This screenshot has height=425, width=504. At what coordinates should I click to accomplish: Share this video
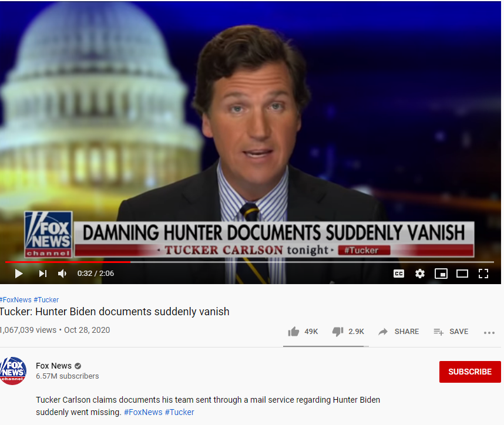(x=399, y=332)
